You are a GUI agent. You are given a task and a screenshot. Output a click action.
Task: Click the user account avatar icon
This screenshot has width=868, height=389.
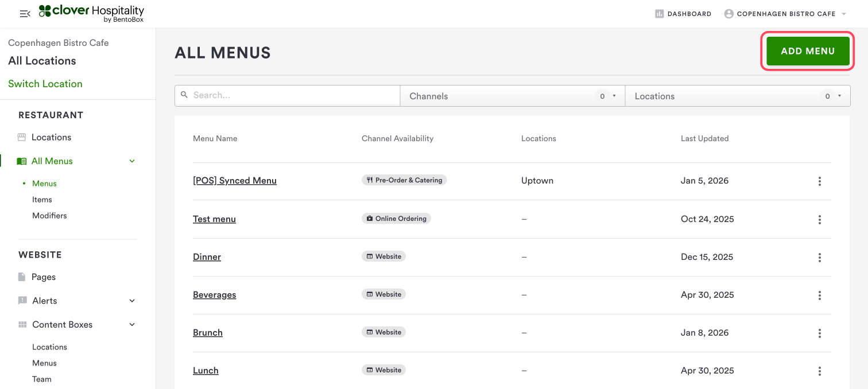(x=728, y=14)
